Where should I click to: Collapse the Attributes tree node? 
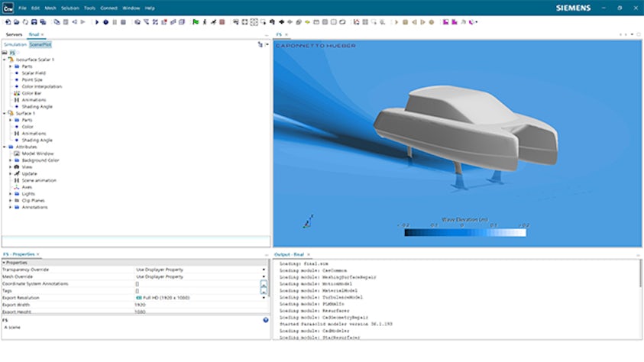point(5,147)
